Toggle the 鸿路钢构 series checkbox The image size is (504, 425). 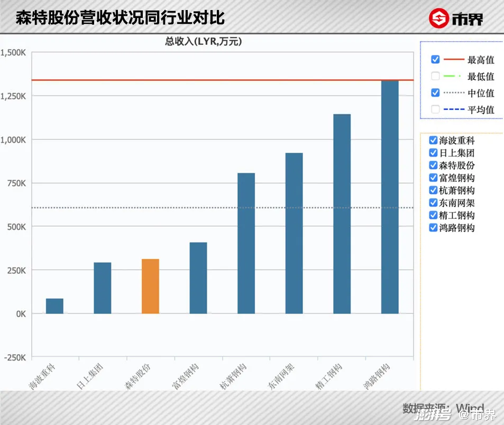click(433, 228)
